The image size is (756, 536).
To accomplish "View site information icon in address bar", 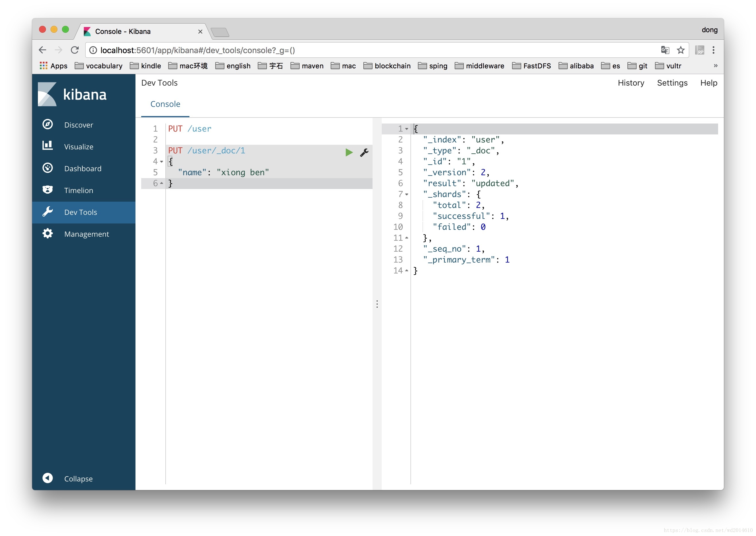I will (93, 50).
